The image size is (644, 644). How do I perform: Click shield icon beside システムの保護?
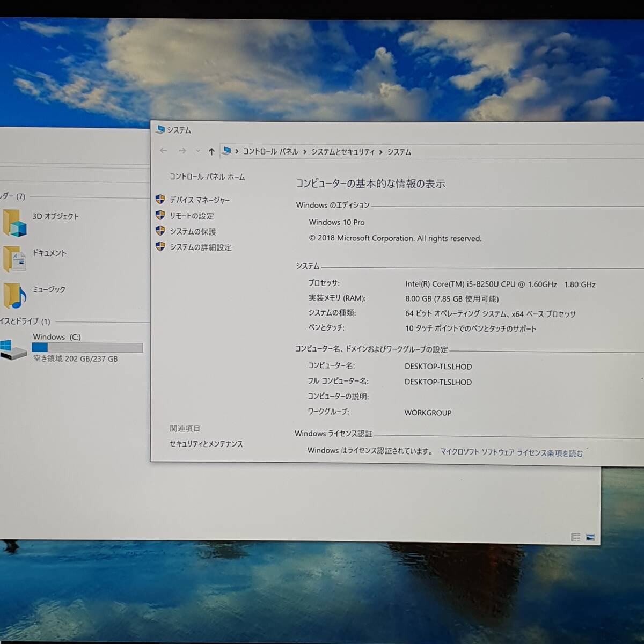tap(160, 231)
